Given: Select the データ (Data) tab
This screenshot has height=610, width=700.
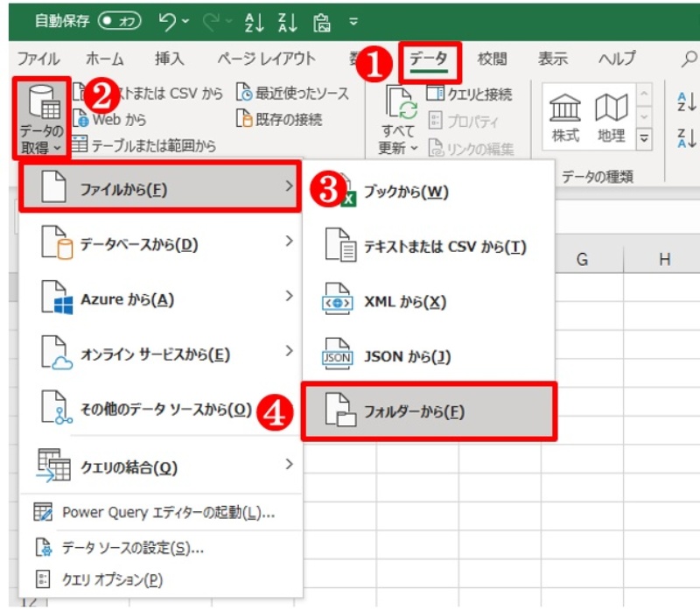Looking at the screenshot, I should coord(429,60).
